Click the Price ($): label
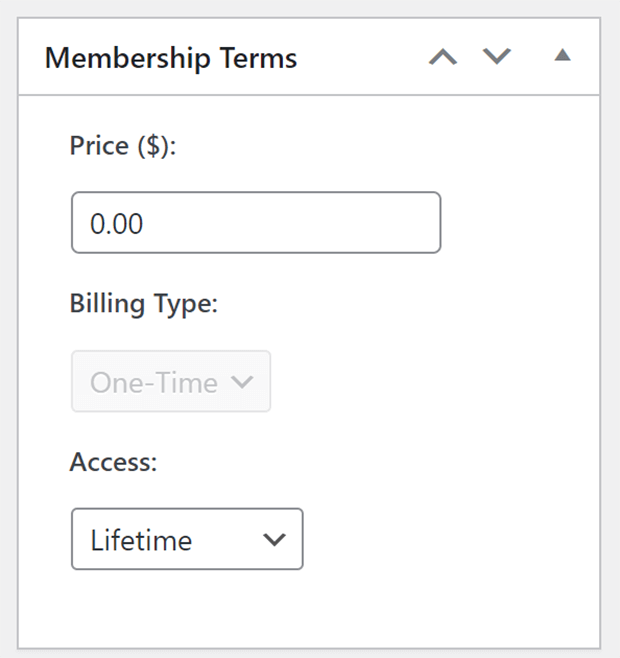This screenshot has height=658, width=620. 123,146
